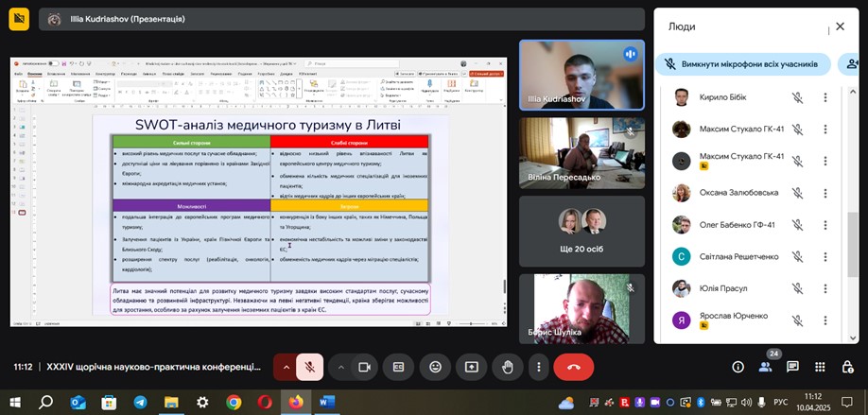Open more options menu for Кирило Бібік
The width and height of the screenshot is (868, 415).
coord(825,97)
